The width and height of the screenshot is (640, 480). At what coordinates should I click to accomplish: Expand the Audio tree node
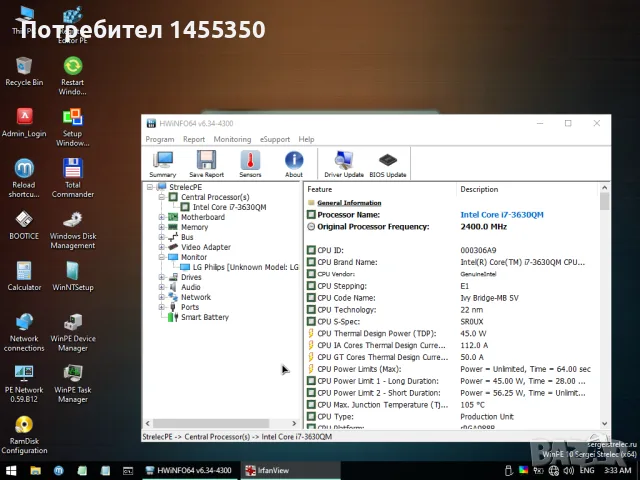162,287
